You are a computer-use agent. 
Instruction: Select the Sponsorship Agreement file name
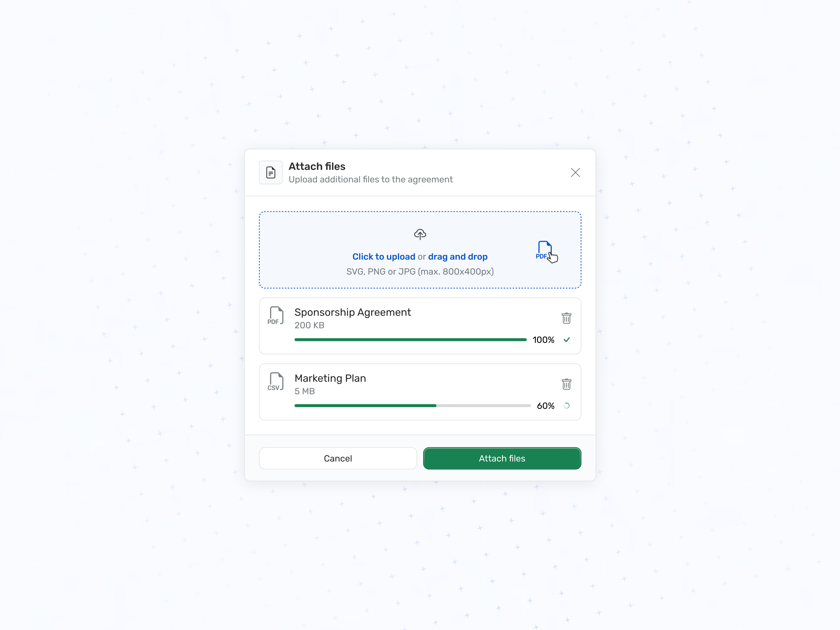click(352, 312)
